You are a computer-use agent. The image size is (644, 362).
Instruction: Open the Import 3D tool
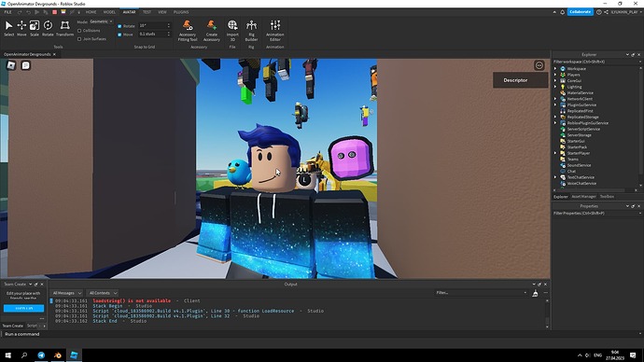pos(232,31)
